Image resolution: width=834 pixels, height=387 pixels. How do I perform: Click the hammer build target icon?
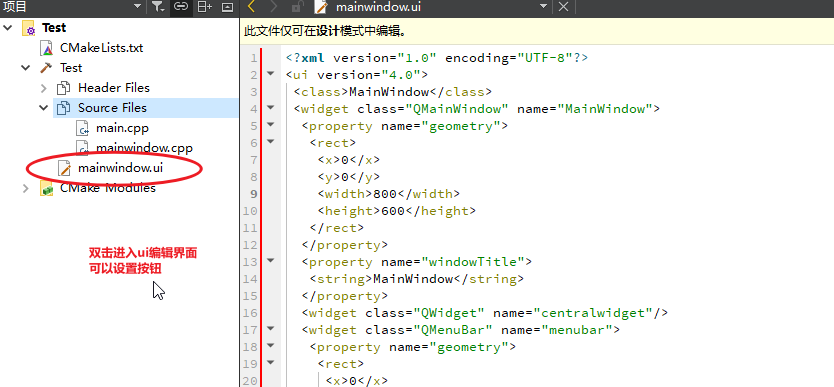point(47,68)
